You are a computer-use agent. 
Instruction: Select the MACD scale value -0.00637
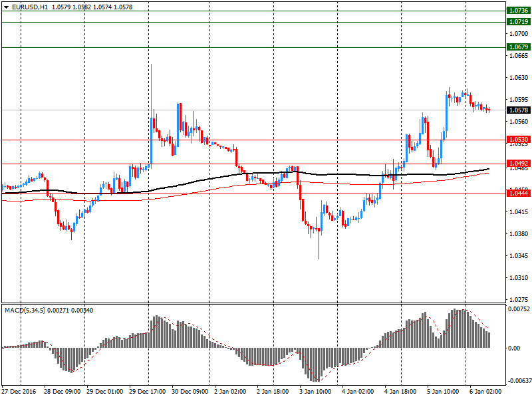tap(519, 381)
